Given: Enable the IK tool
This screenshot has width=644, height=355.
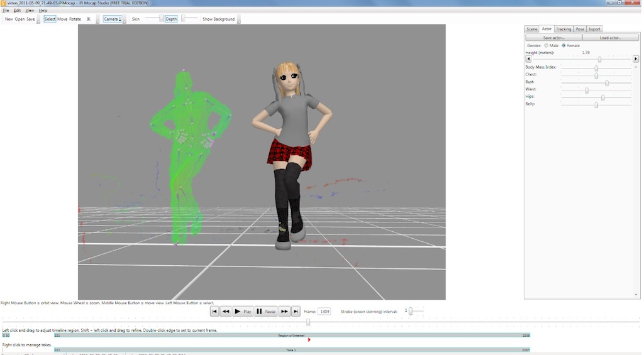Looking at the screenshot, I should click(88, 19).
